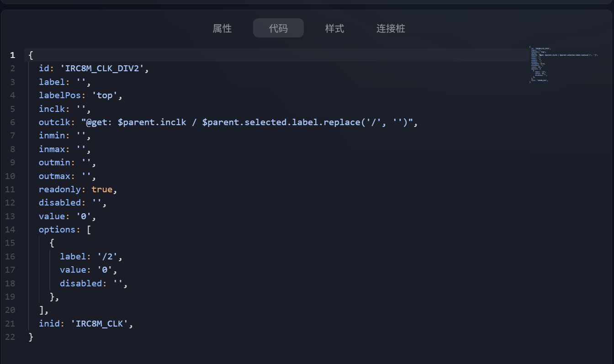This screenshot has width=614, height=364.
Task: Select the 代码 tab
Action: coord(278,28)
